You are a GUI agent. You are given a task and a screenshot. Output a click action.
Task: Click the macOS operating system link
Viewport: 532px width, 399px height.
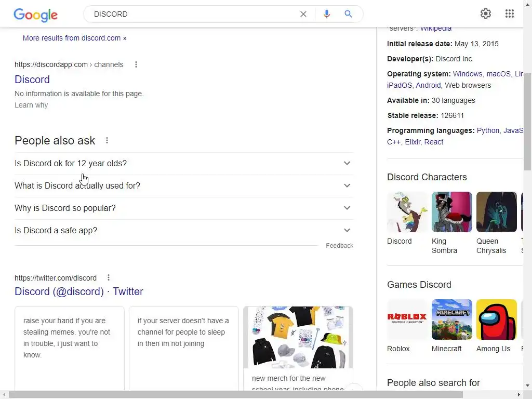[x=499, y=74]
